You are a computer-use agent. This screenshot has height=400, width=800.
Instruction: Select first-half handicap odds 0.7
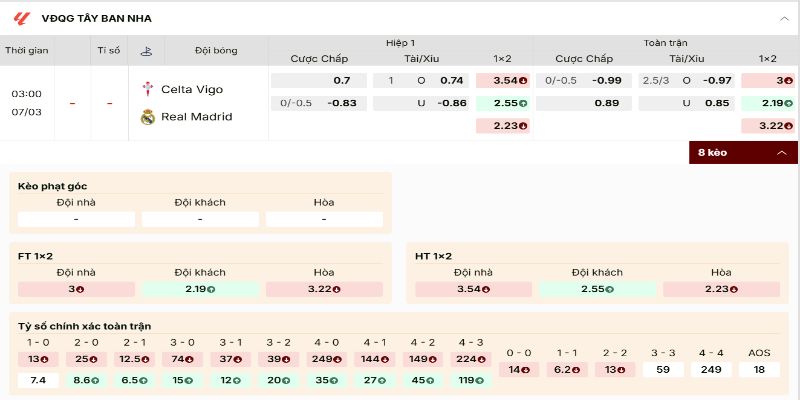319,81
